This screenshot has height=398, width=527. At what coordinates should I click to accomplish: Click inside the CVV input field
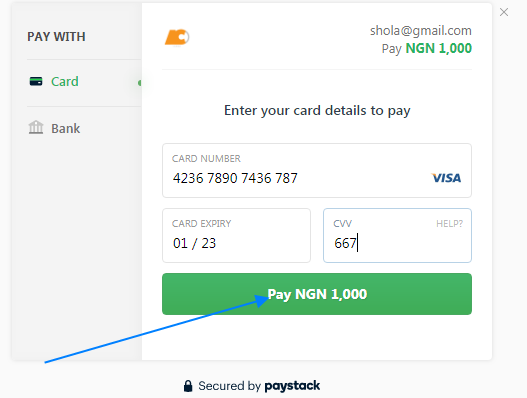pyautogui.click(x=397, y=235)
